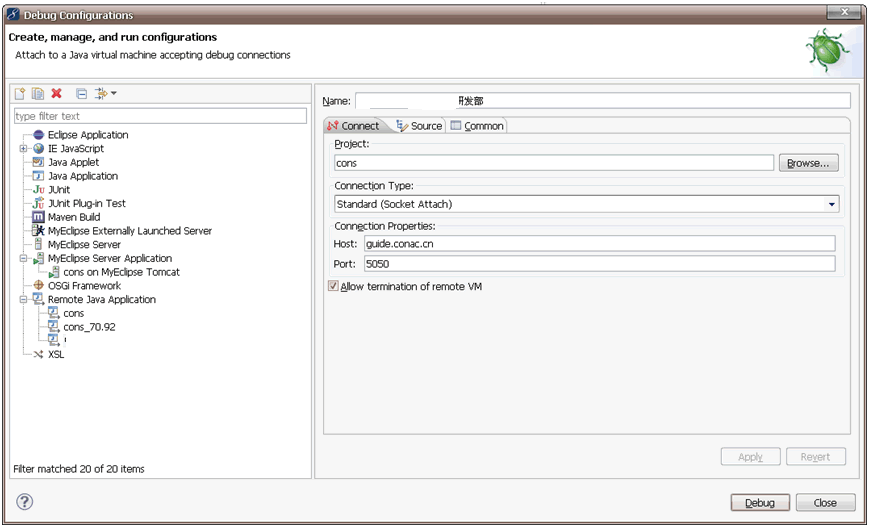
Task: Click MyEclipse Externally Launched Server icon
Action: pyautogui.click(x=38, y=231)
